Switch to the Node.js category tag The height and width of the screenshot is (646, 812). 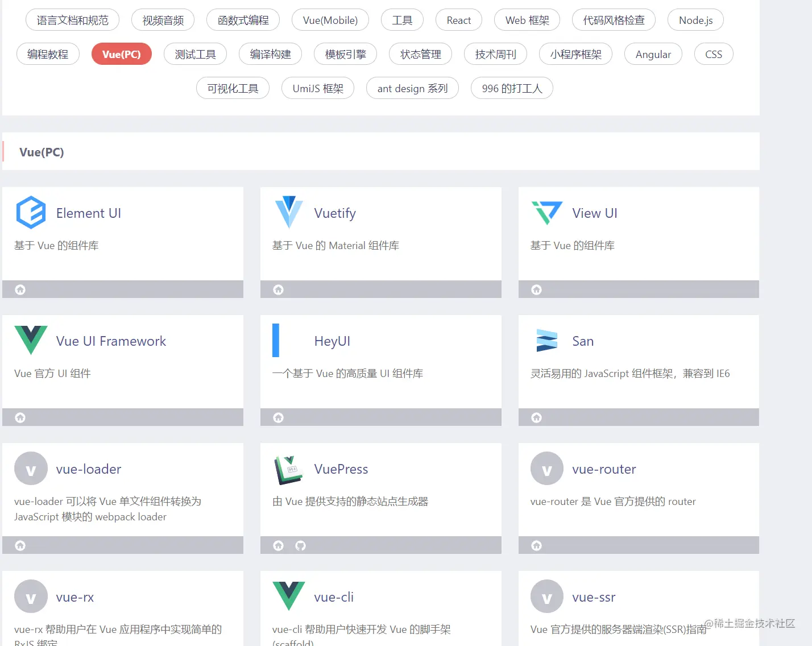695,20
